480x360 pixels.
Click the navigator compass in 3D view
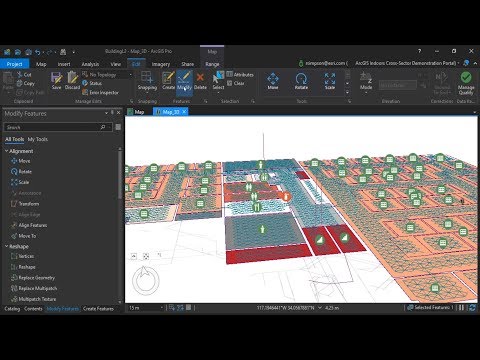[146, 281]
